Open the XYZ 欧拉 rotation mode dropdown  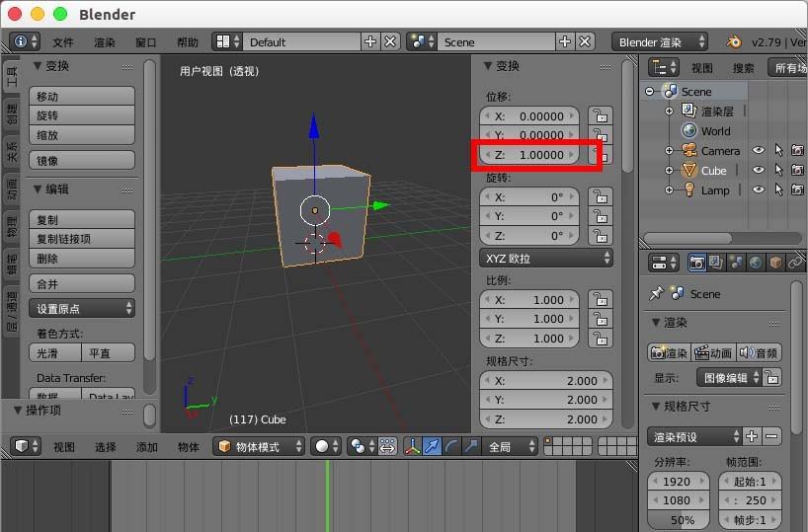click(x=545, y=258)
